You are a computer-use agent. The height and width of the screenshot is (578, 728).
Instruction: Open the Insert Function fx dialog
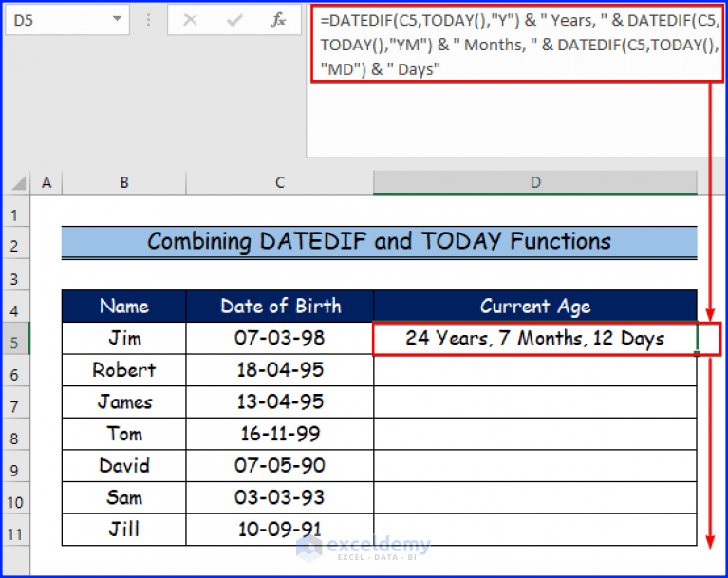click(x=278, y=20)
